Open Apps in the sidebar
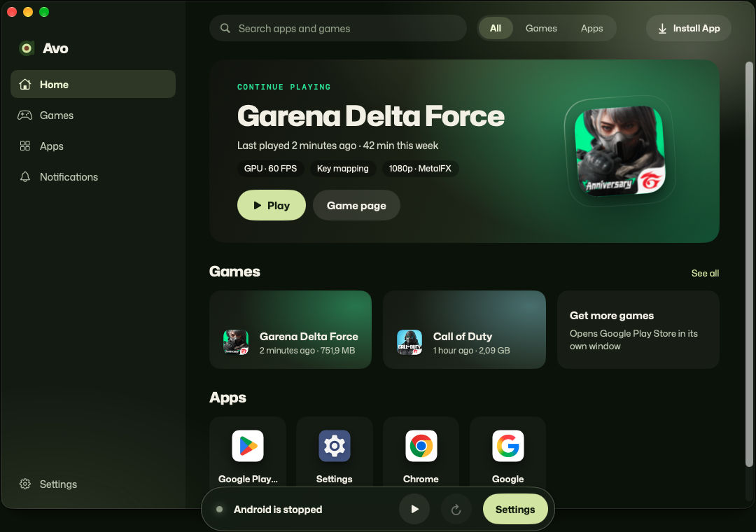Viewport: 756px width, 532px height. pyautogui.click(x=93, y=146)
